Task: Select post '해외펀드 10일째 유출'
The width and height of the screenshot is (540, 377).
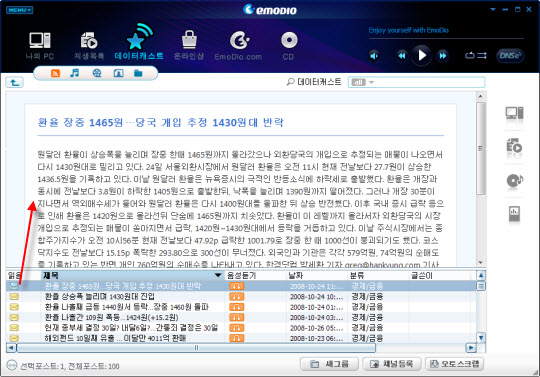Action: [115, 338]
